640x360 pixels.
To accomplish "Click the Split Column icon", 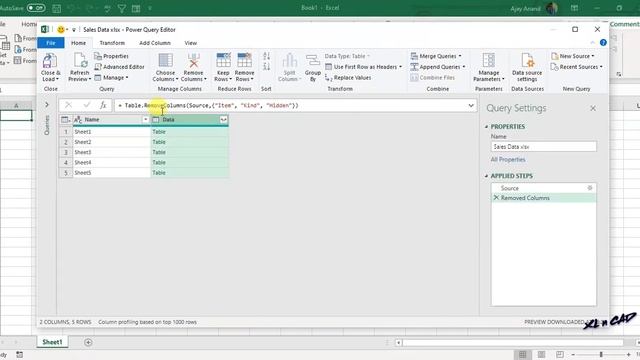I will tap(289, 61).
